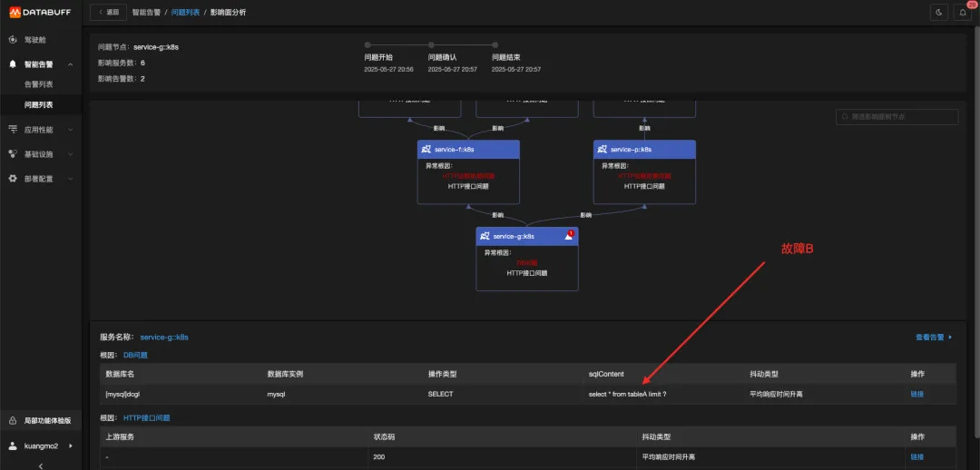Click the 问题确认 timeline dot
Image resolution: width=980 pixels, height=470 pixels.
(x=431, y=45)
